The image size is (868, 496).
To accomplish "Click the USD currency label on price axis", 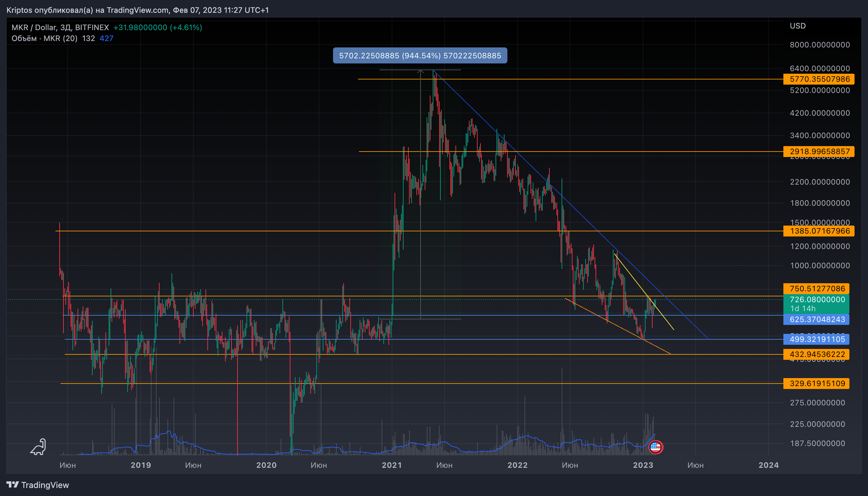I will (797, 26).
